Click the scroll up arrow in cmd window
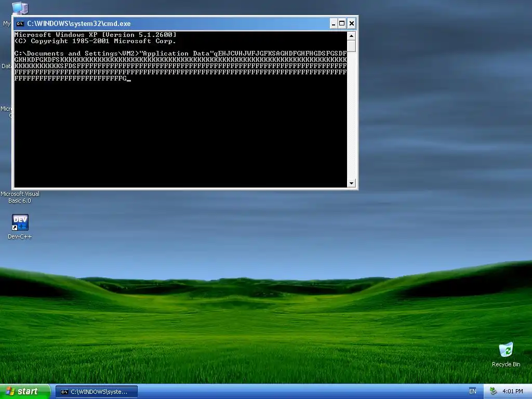Screen dimensions: 532x399 point(351,36)
